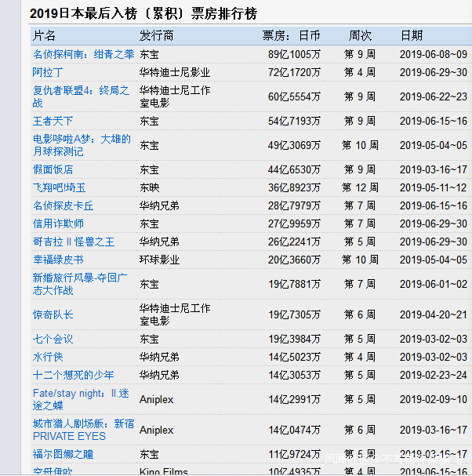The height and width of the screenshot is (476, 472).
Task: Select box office value 14亿5023万
Action: (295, 357)
